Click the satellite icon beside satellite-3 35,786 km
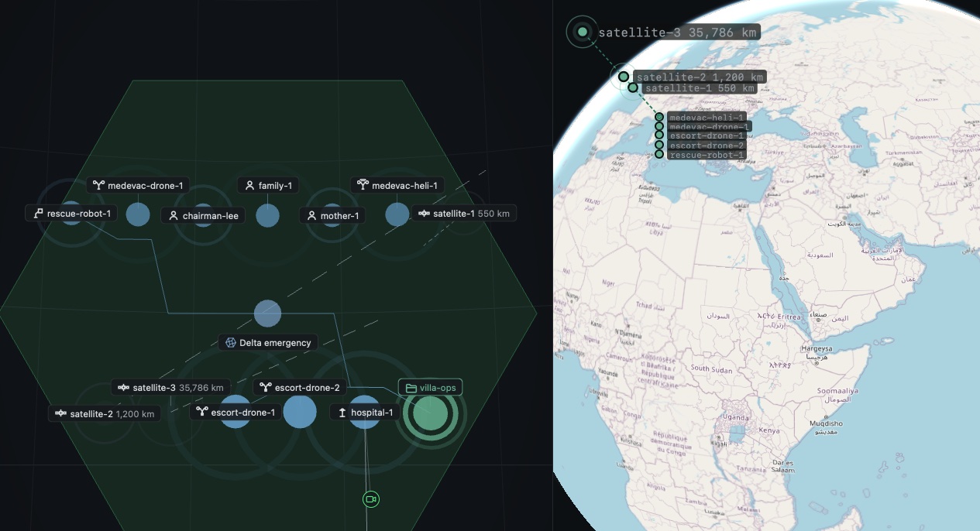Image resolution: width=980 pixels, height=531 pixels. tap(123, 388)
